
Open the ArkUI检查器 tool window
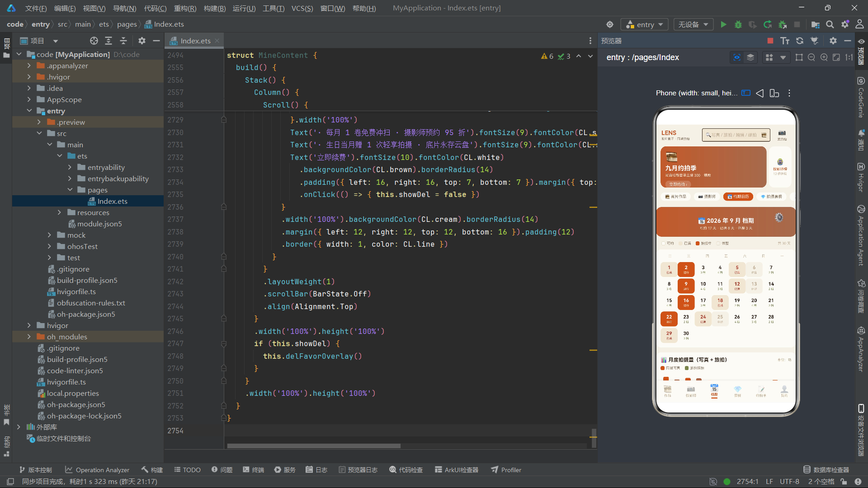click(457, 470)
